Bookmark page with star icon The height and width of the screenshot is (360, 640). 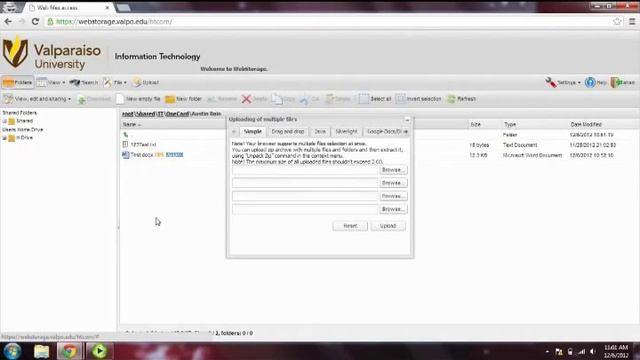[617, 21]
